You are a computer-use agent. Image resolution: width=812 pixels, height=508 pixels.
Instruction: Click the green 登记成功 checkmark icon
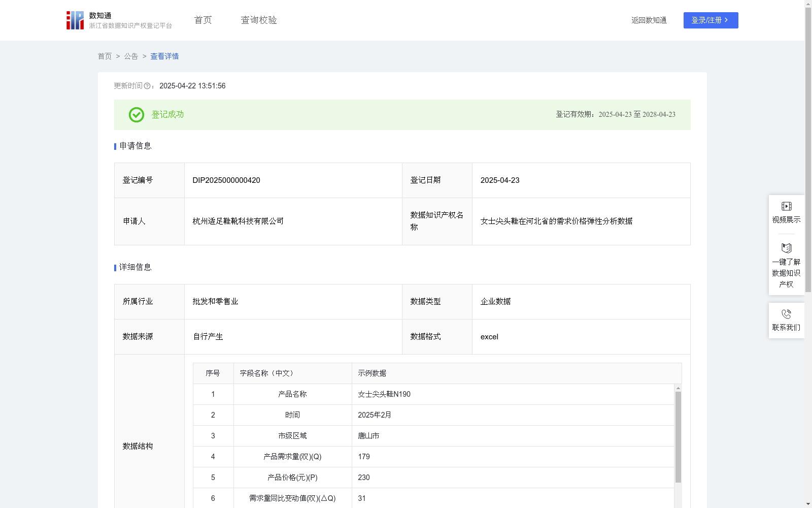[137, 115]
